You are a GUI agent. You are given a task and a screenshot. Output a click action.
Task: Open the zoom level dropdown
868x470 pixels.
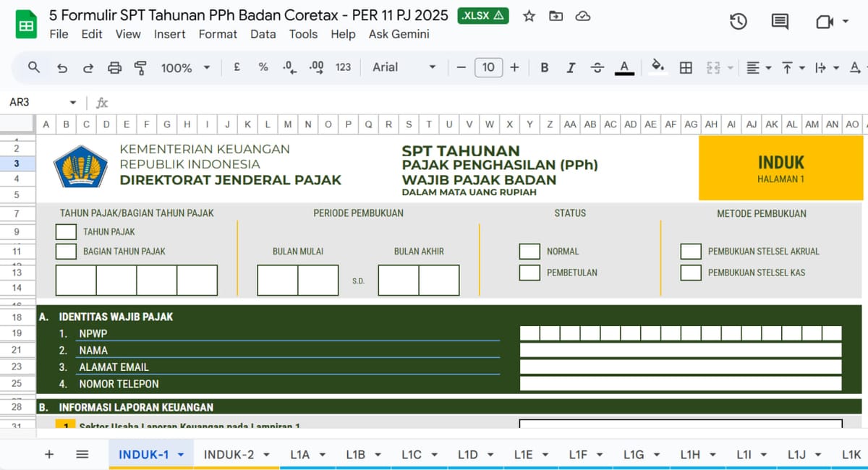(184, 67)
